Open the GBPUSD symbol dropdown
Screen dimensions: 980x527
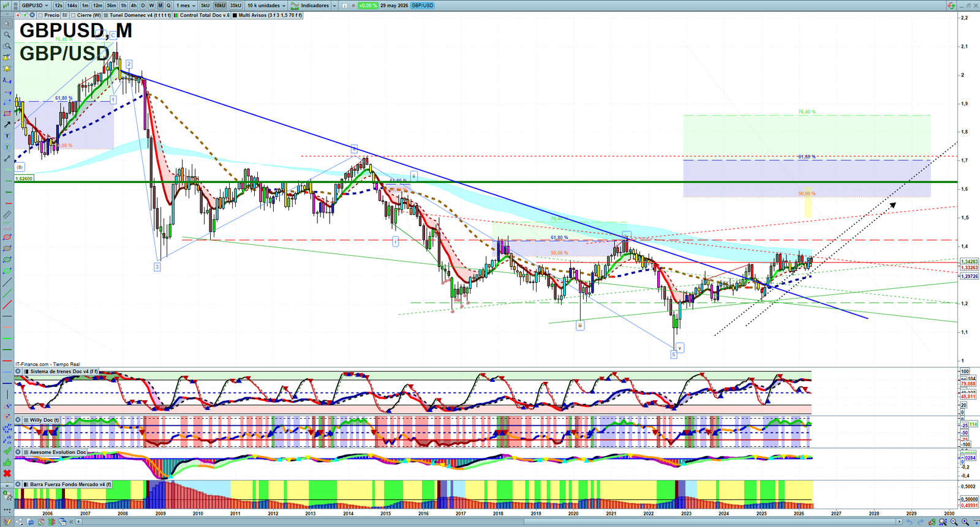[x=35, y=6]
